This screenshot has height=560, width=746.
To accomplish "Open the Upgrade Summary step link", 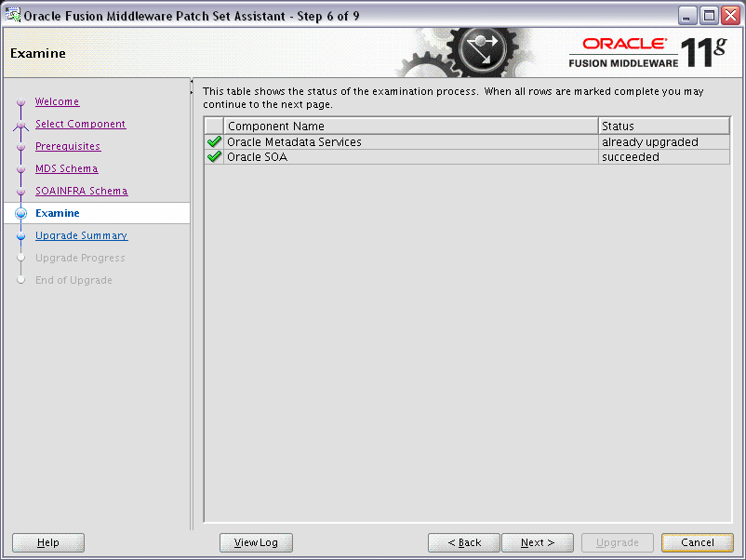I will 81,235.
